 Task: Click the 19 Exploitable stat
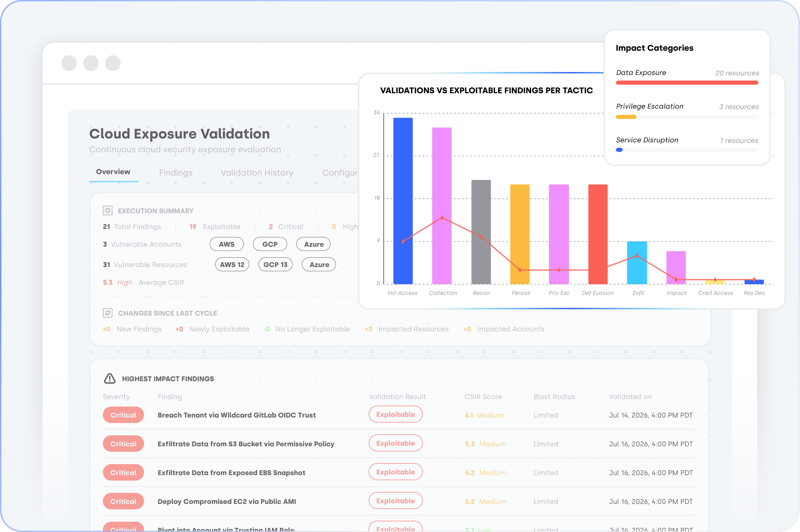215,227
